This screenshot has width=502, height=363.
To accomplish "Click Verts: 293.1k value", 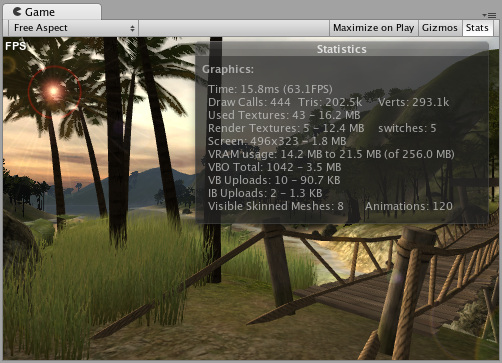I will pyautogui.click(x=414, y=102).
